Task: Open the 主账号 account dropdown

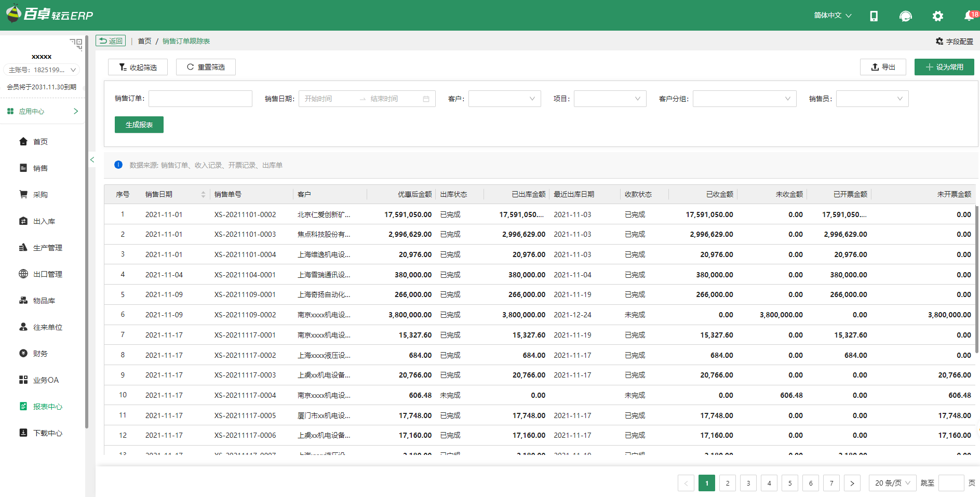Action: click(42, 70)
